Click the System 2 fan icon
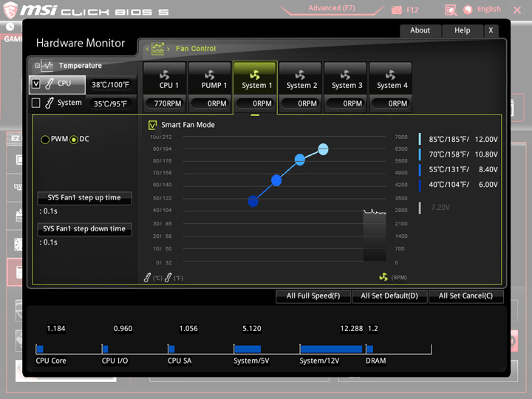 point(300,75)
